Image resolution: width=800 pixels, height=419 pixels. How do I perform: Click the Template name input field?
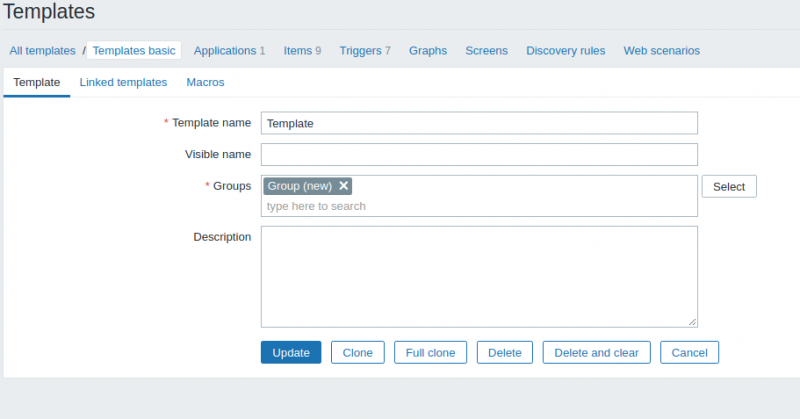478,123
